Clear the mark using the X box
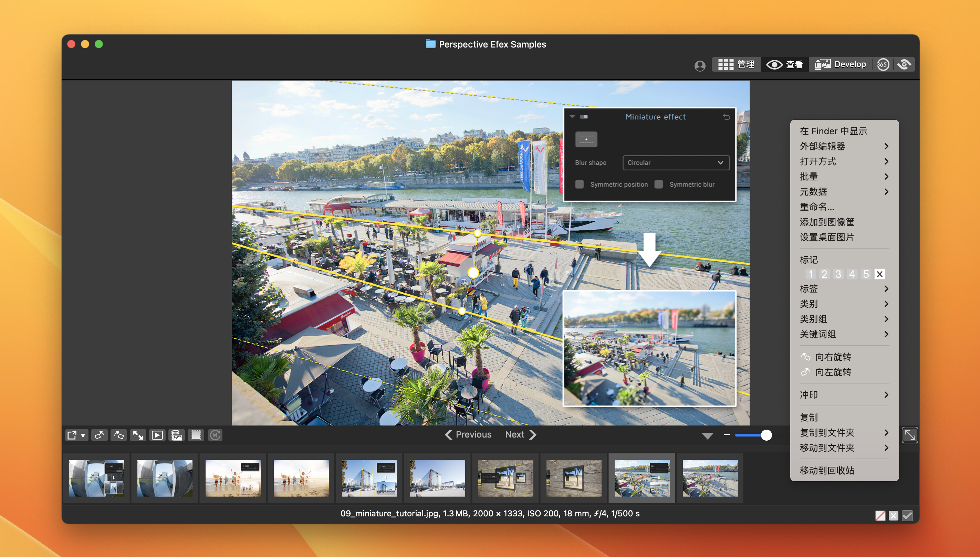Screen dimensions: 980x557 coord(879,274)
